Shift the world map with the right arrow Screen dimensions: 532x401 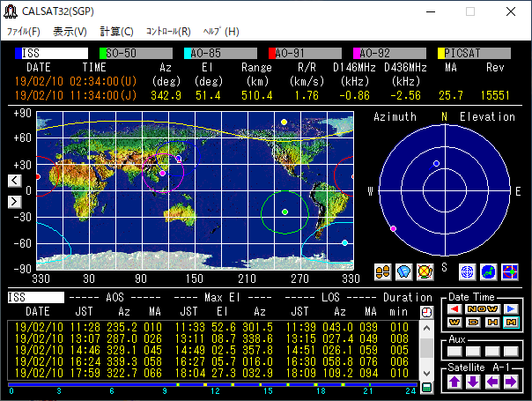pos(15,202)
